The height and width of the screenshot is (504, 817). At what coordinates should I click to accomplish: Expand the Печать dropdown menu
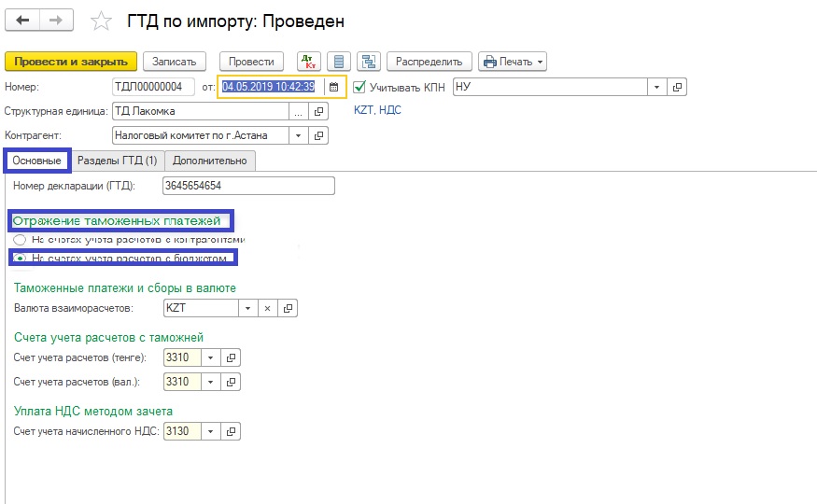click(x=513, y=62)
